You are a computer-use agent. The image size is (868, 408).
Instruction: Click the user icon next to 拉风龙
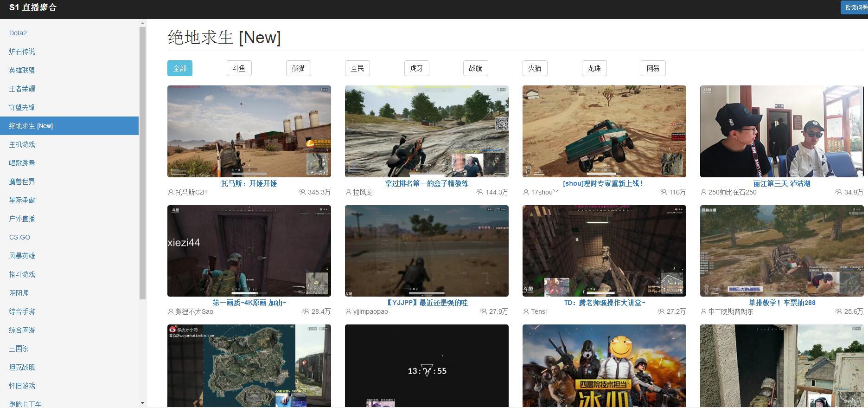click(348, 192)
